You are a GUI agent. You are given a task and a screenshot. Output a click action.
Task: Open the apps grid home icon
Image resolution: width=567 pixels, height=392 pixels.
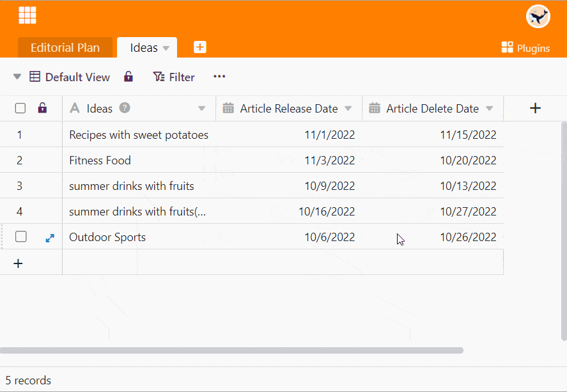point(27,15)
